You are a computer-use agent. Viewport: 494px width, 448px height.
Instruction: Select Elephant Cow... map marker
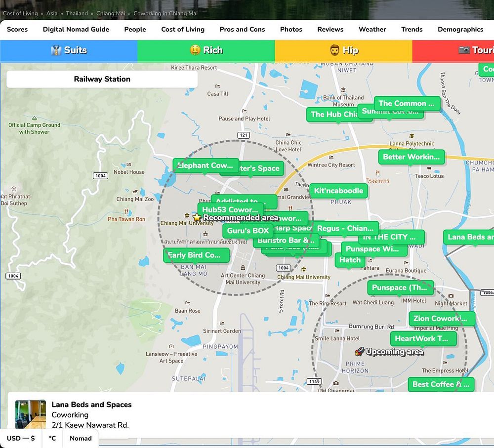[x=205, y=165]
